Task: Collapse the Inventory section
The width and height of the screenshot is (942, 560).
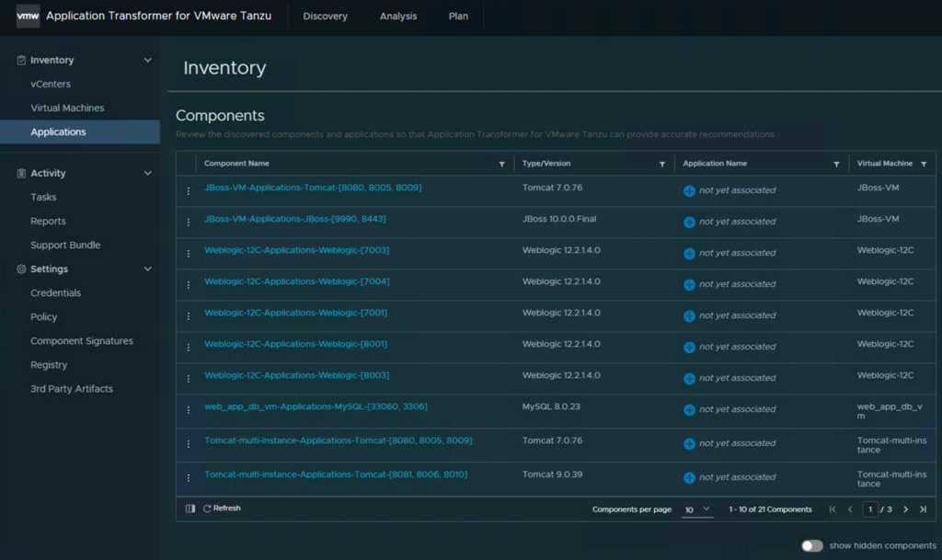Action: click(148, 60)
